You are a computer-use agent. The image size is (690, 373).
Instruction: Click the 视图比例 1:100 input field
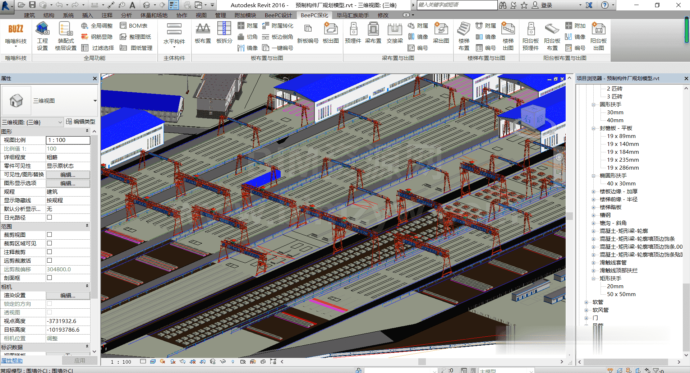[68, 140]
